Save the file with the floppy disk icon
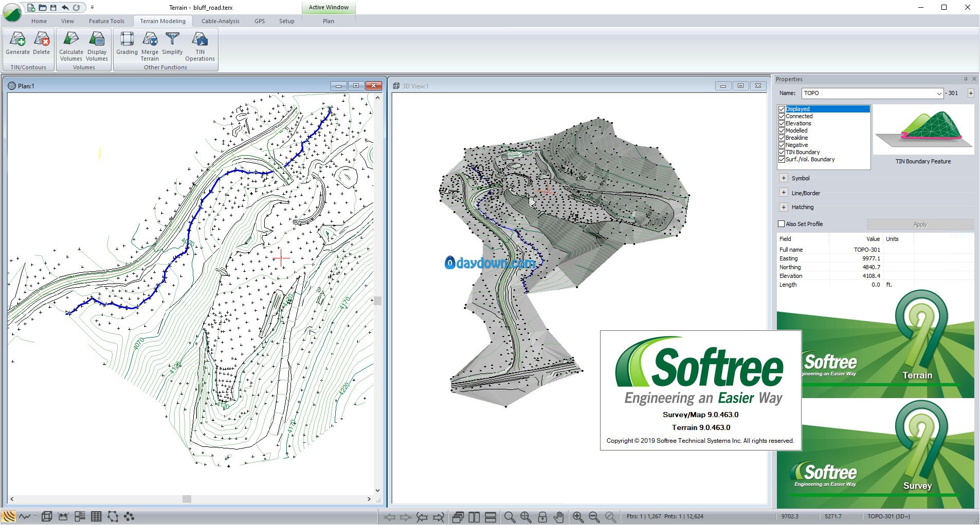 (x=53, y=7)
